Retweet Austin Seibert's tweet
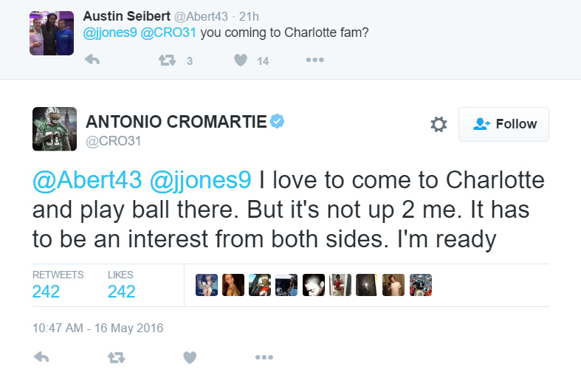581x392 pixels. 167,60
